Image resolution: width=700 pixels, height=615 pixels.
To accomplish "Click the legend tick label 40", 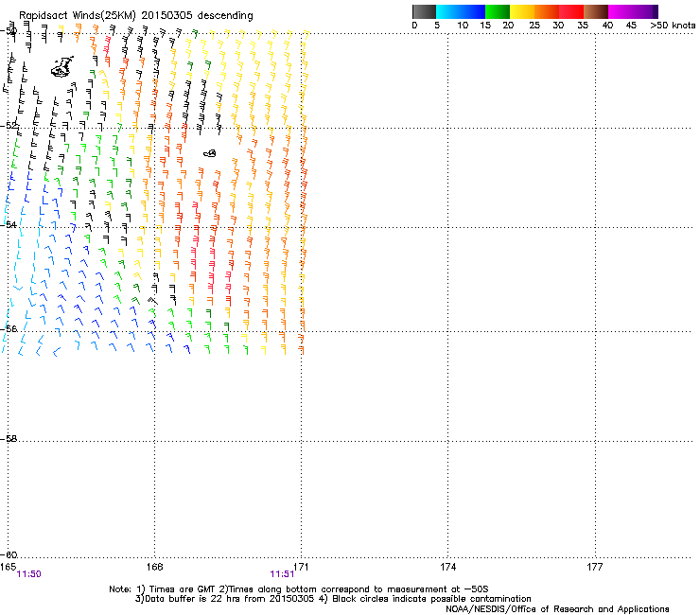I will 607,26.
